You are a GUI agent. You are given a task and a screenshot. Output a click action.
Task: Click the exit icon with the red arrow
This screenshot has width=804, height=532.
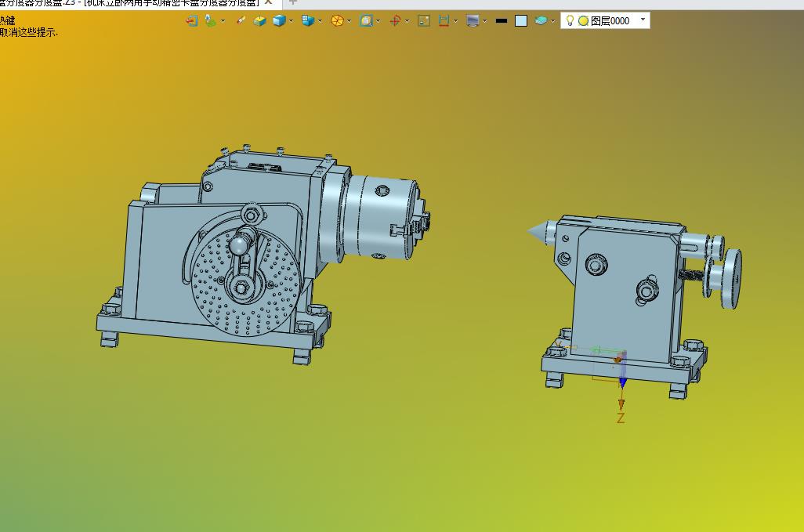click(192, 21)
